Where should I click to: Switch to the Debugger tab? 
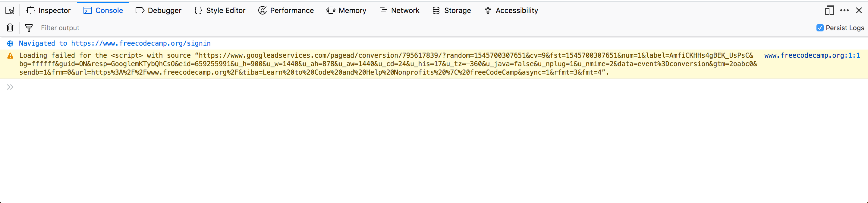pyautogui.click(x=158, y=11)
